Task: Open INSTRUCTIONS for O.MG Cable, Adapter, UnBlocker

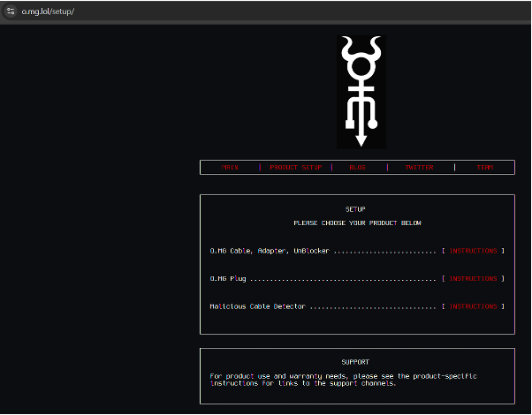Action: click(473, 251)
